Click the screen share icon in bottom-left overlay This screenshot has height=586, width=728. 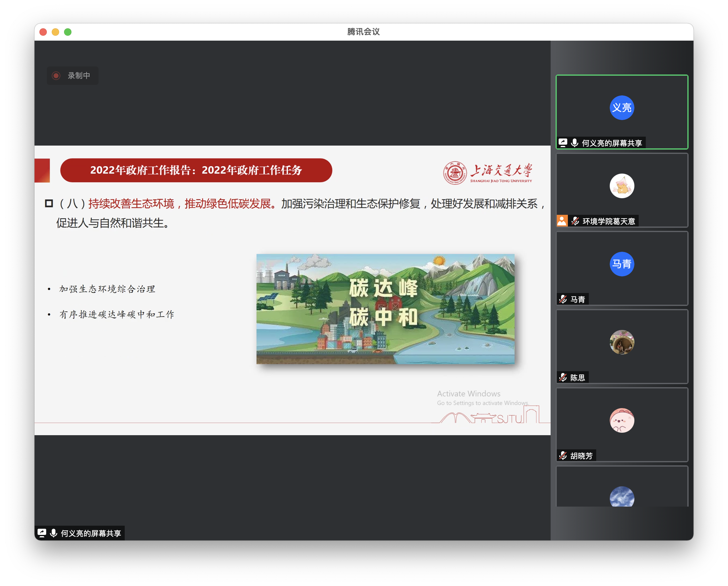42,533
